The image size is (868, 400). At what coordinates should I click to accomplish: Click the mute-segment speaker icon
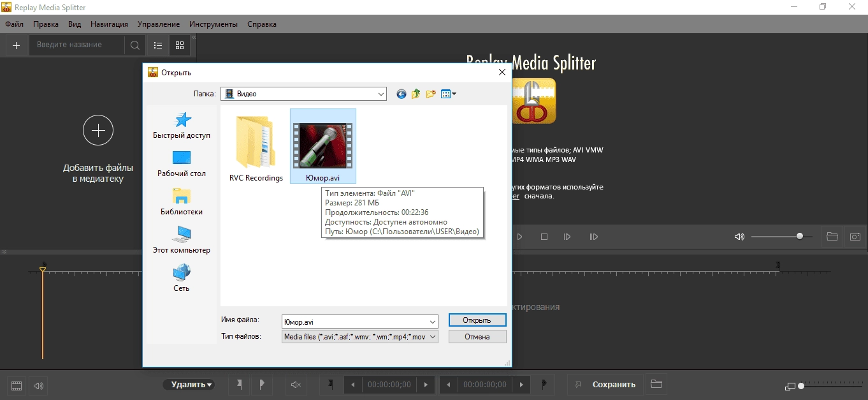296,385
